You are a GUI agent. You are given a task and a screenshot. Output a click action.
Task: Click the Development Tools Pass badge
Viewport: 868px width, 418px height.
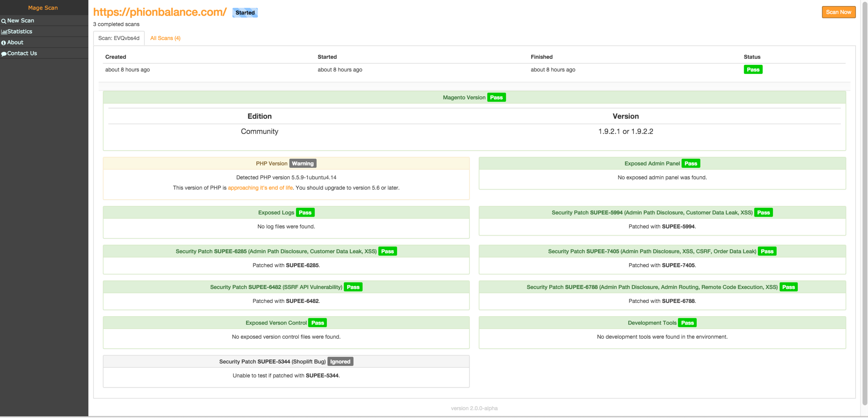click(687, 323)
